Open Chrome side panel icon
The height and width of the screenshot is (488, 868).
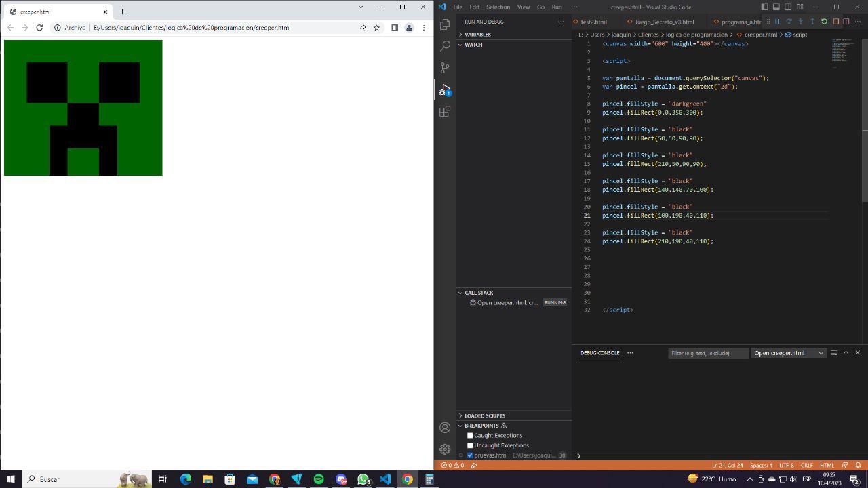395,28
